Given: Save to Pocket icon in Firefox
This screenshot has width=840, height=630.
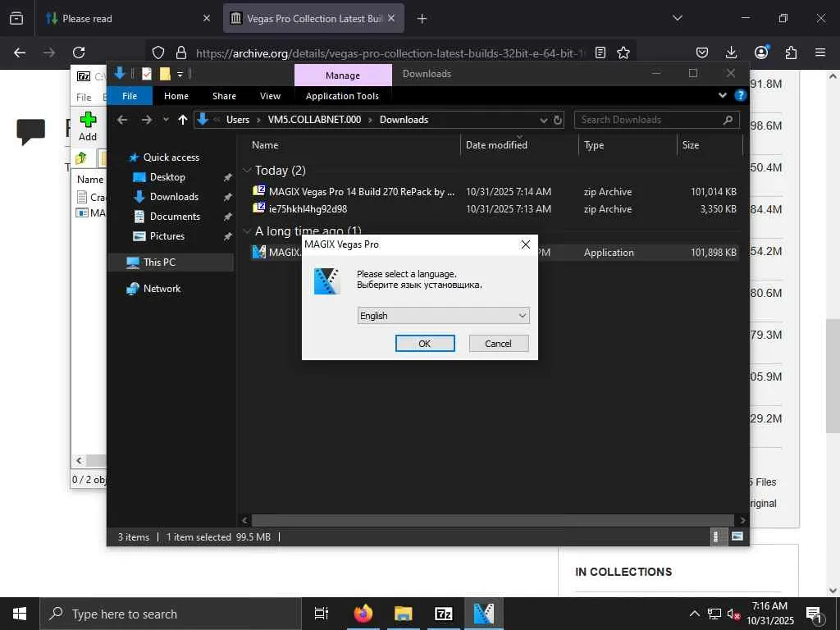Looking at the screenshot, I should (x=702, y=52).
